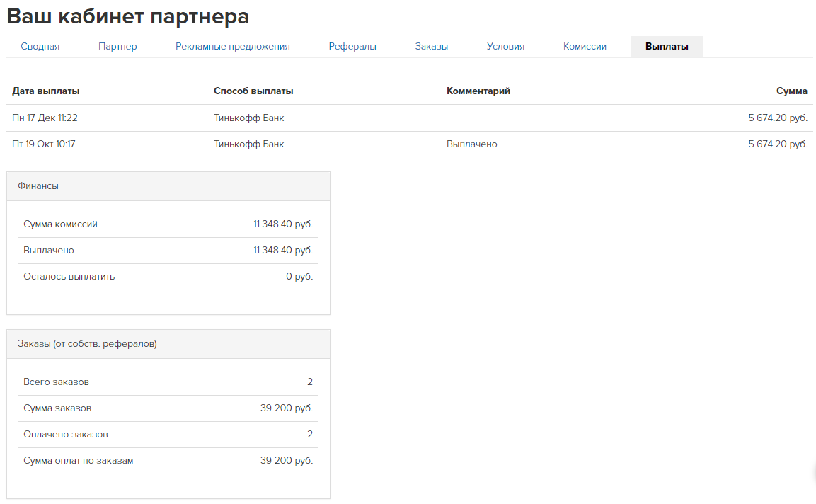Click Тинькофф Банк in the 19 Окт row
This screenshot has width=816, height=504.
[x=248, y=144]
